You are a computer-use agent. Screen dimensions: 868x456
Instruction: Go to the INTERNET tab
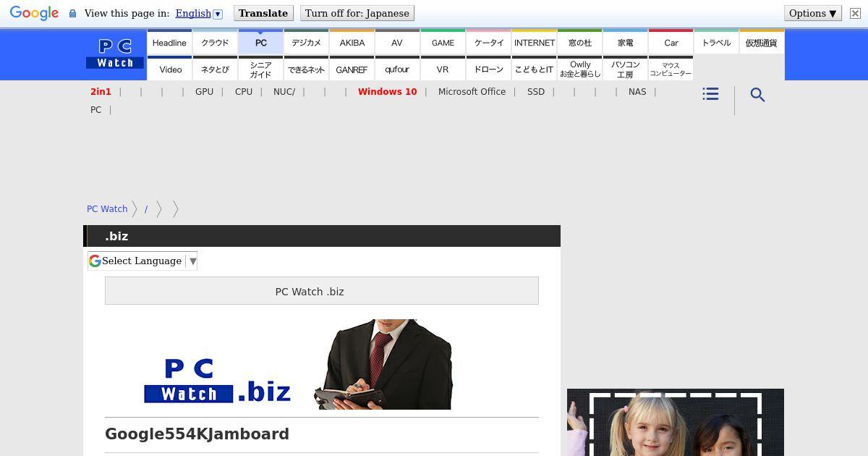click(534, 43)
